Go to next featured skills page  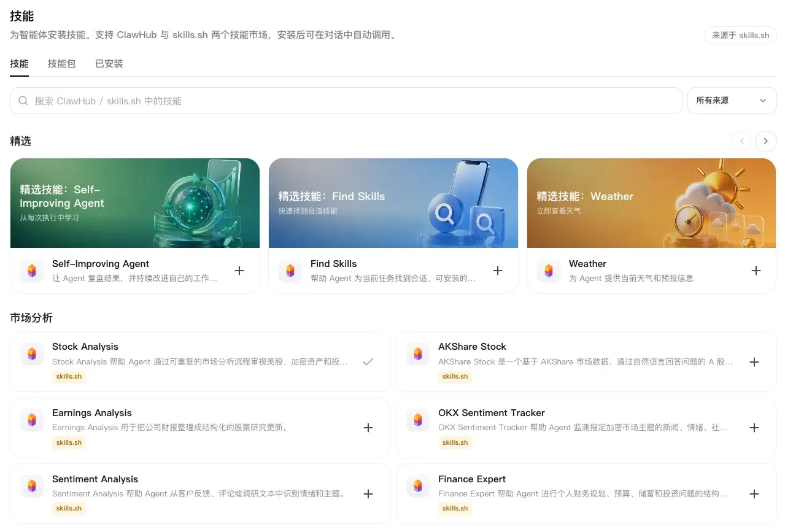765,141
